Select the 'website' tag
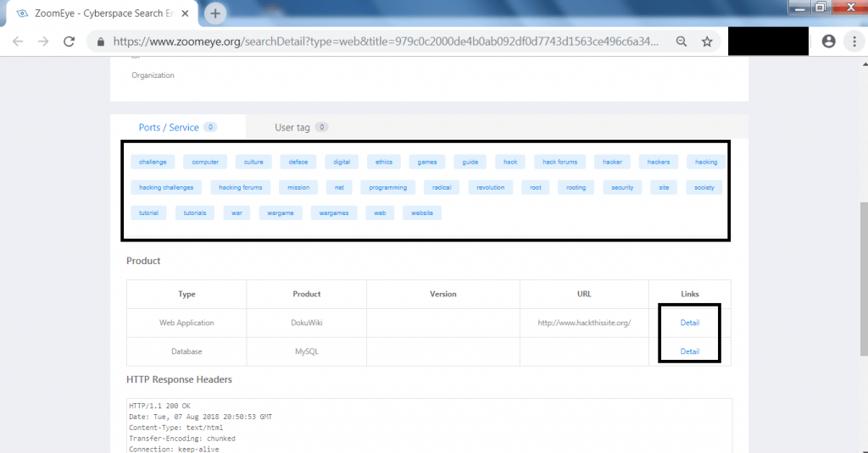 pyautogui.click(x=422, y=213)
